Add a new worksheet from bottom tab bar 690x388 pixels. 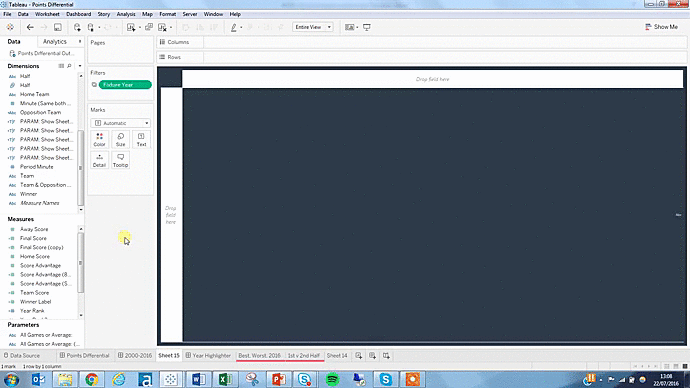[359, 355]
